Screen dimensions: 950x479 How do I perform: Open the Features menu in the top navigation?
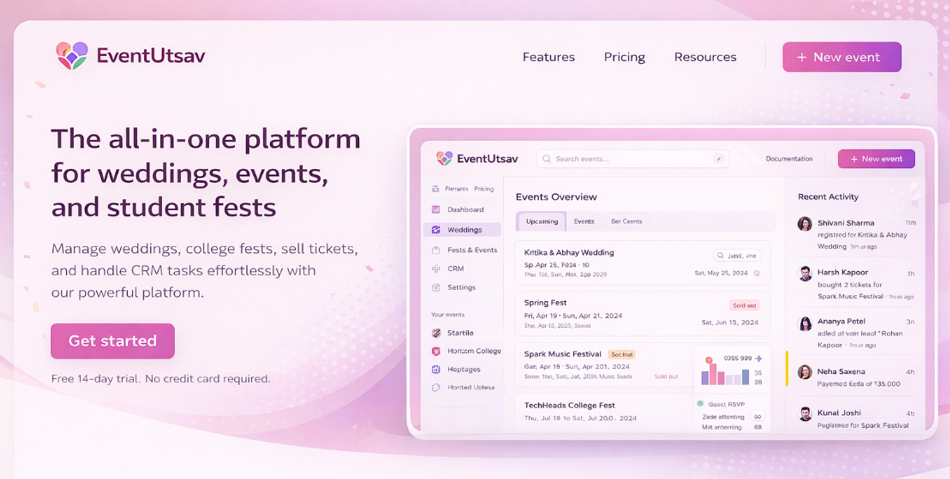tap(548, 57)
